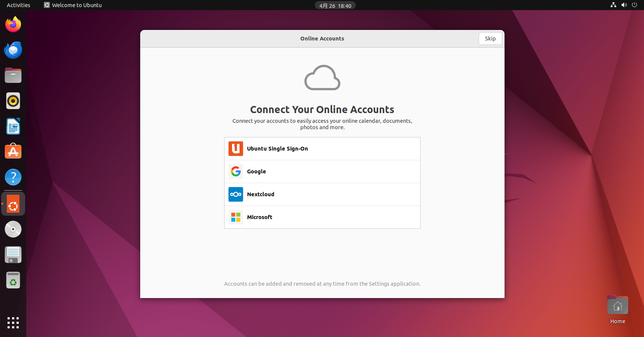This screenshot has width=644, height=337.
Task: Open the clock and calendar panel
Action: [335, 6]
